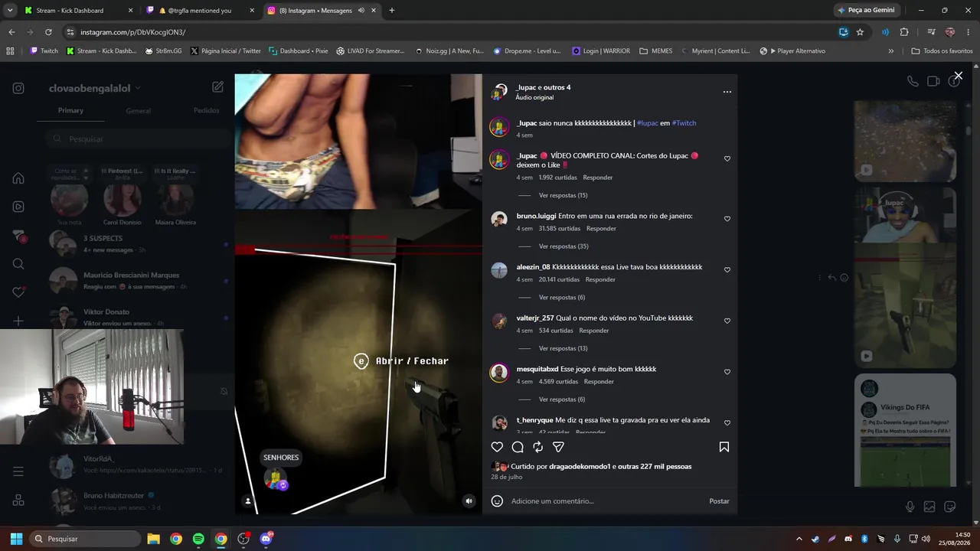Click Postar to submit the comment

click(x=719, y=501)
